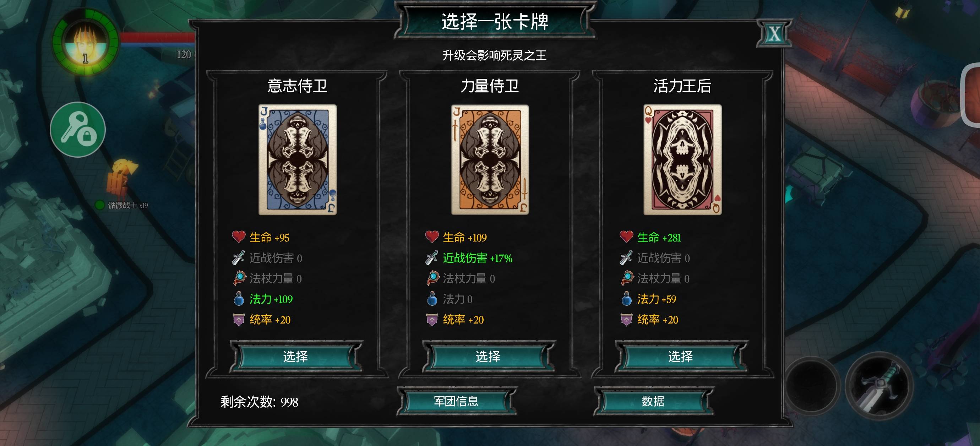
Task: Click the red health bar
Action: (x=157, y=37)
